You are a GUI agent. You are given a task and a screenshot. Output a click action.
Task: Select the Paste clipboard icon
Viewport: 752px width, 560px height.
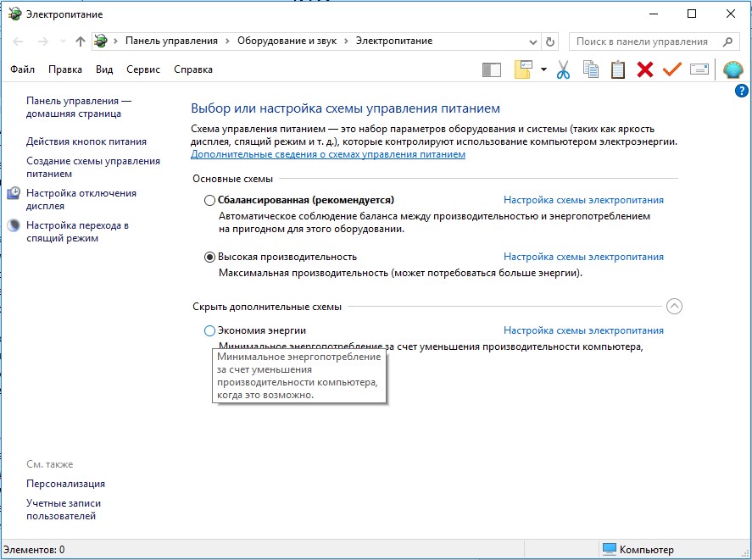618,69
